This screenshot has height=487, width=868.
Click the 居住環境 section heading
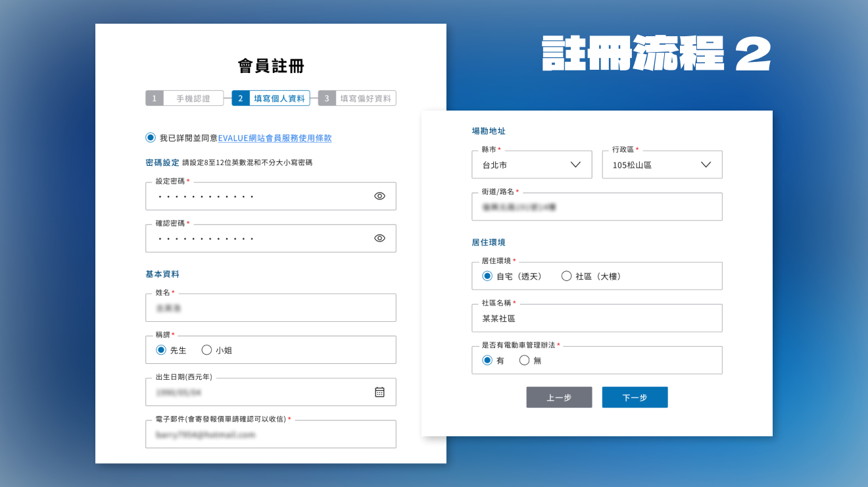(x=489, y=243)
